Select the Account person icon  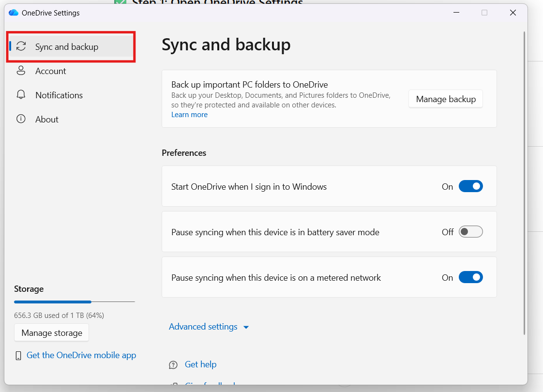tap(21, 71)
